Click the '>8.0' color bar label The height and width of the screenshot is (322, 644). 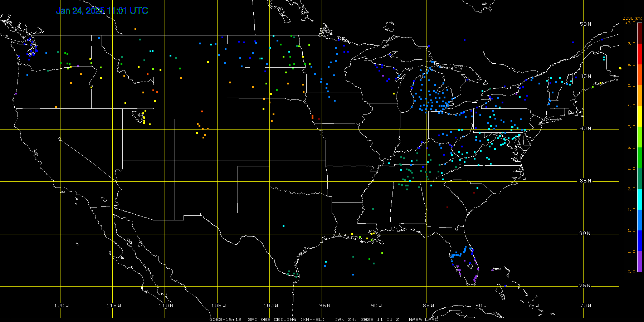(630, 23)
